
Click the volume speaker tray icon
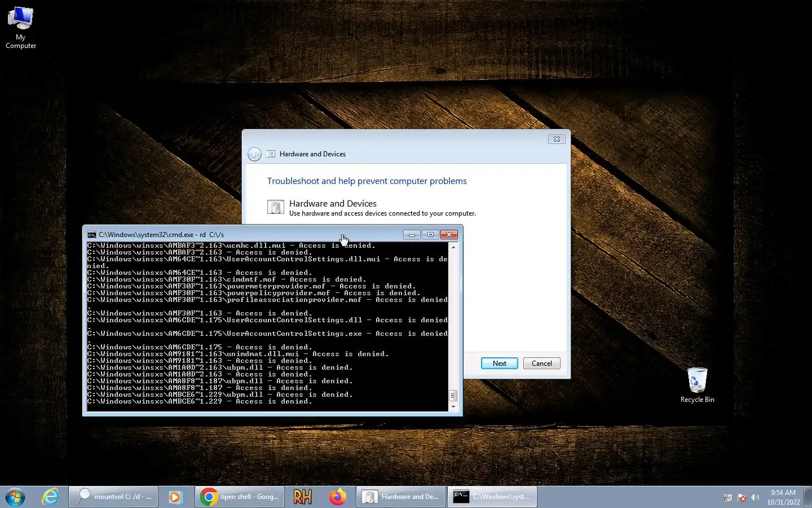755,498
